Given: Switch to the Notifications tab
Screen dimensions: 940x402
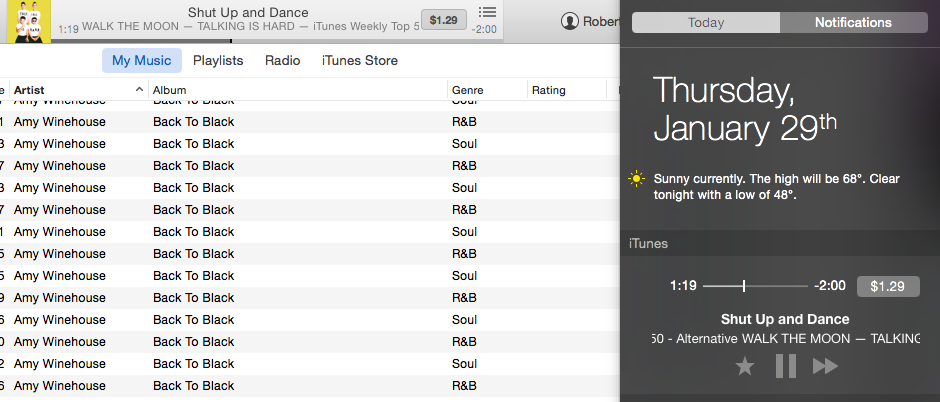Looking at the screenshot, I should click(x=854, y=23).
